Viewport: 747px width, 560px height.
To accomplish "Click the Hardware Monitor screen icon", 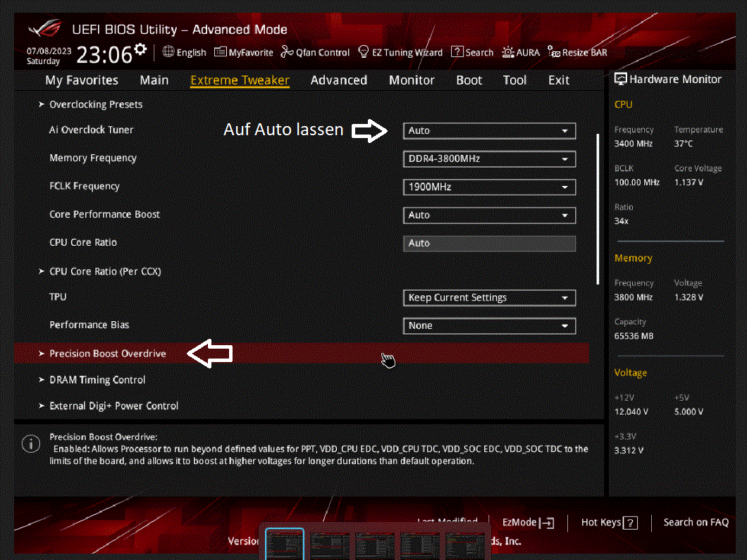I will (x=620, y=79).
